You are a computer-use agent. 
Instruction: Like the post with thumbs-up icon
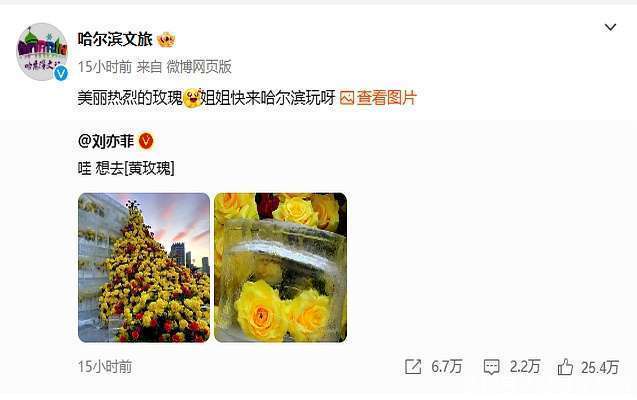(x=565, y=367)
